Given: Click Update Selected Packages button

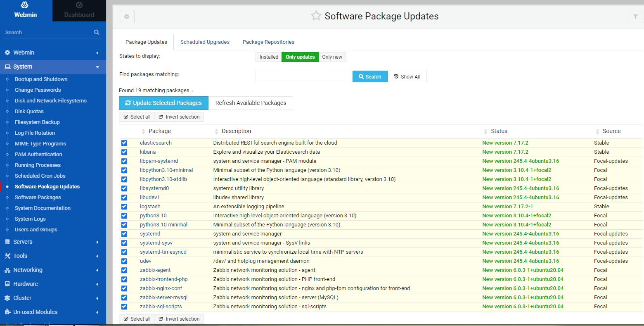Looking at the screenshot, I should [163, 103].
